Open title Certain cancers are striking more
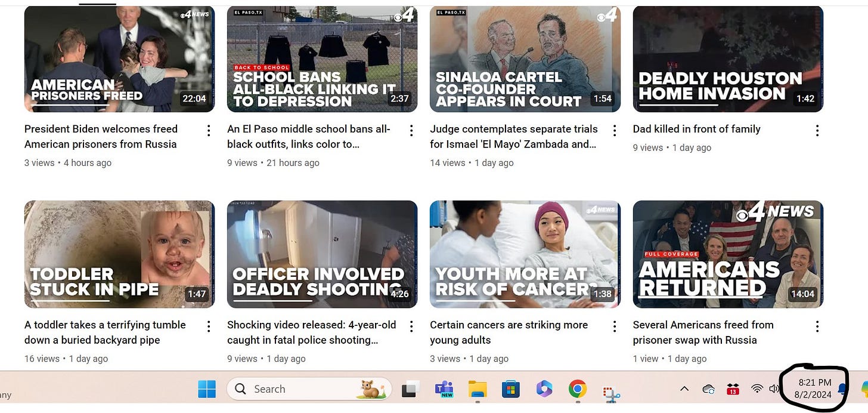Screen dimensions: 868x413 coord(509,332)
